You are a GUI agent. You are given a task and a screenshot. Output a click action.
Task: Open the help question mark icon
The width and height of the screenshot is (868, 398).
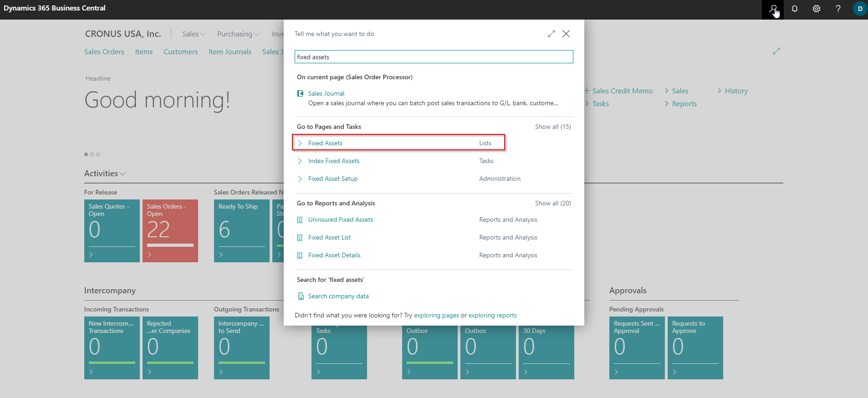(838, 9)
